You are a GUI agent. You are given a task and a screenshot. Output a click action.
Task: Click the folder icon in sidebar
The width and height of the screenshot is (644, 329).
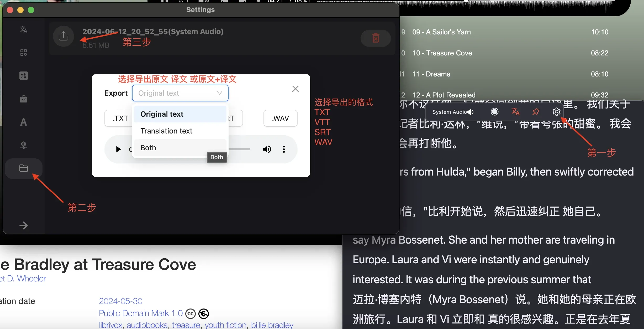[24, 168]
